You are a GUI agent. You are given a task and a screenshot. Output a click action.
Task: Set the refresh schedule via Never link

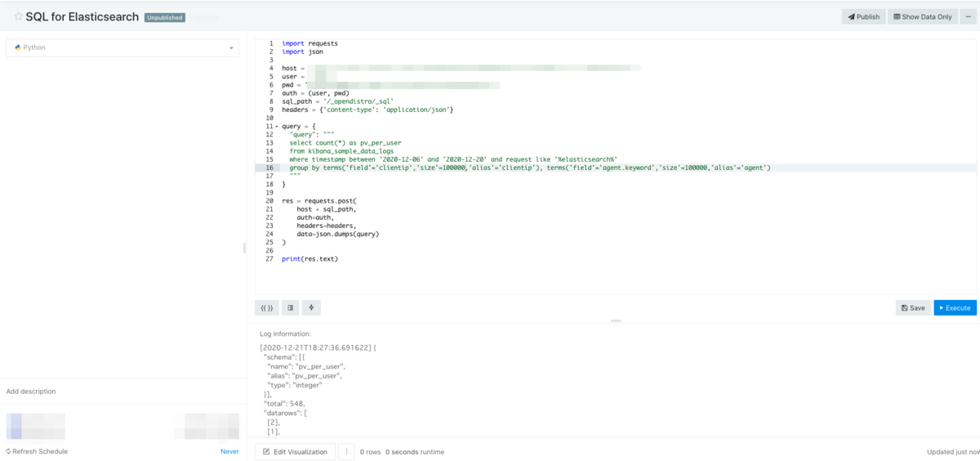(x=229, y=451)
